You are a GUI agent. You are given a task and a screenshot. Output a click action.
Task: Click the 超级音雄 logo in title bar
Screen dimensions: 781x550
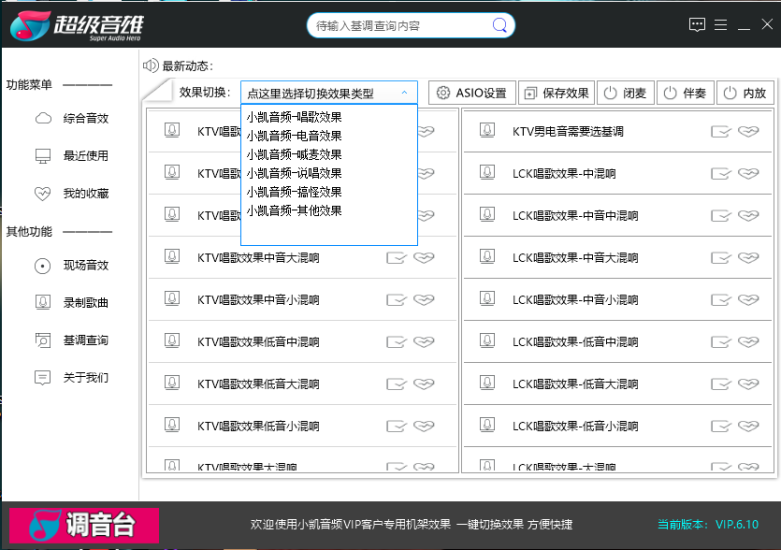coord(77,26)
